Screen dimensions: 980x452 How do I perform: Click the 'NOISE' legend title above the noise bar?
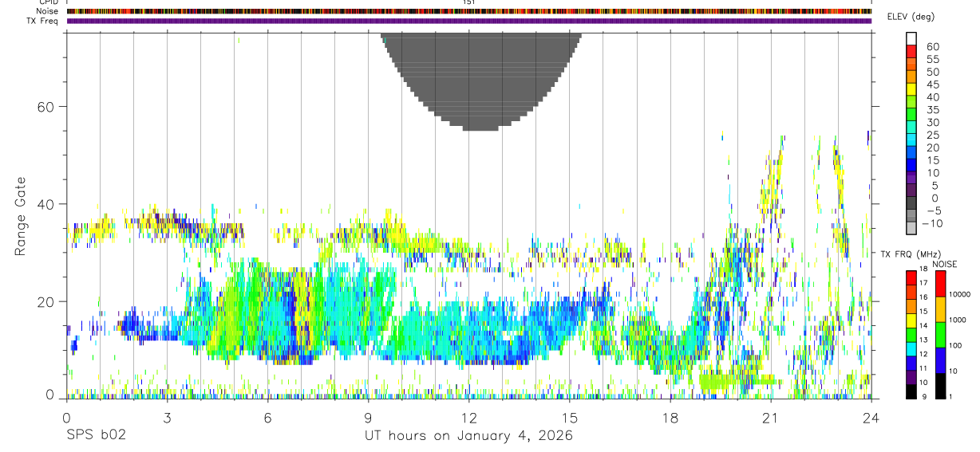point(944,264)
